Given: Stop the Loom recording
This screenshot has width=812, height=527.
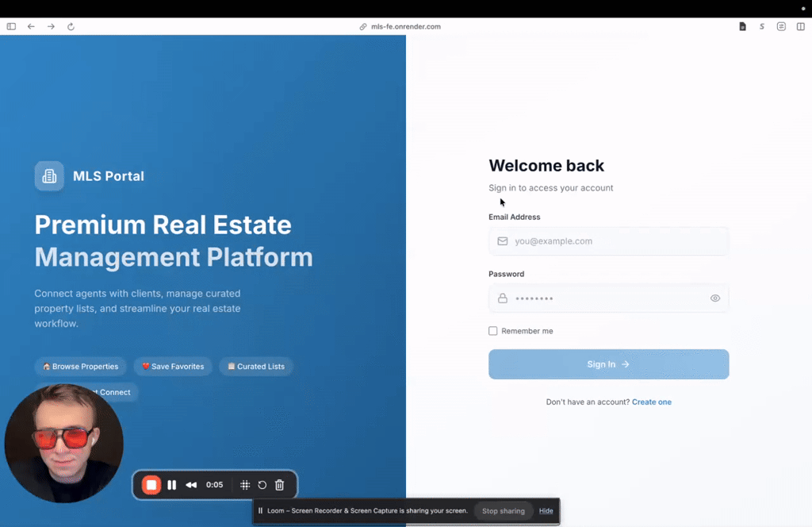Looking at the screenshot, I should [151, 484].
